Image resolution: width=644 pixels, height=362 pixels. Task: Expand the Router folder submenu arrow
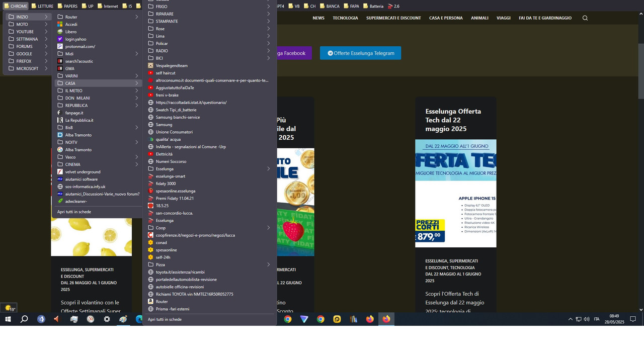coord(136,17)
